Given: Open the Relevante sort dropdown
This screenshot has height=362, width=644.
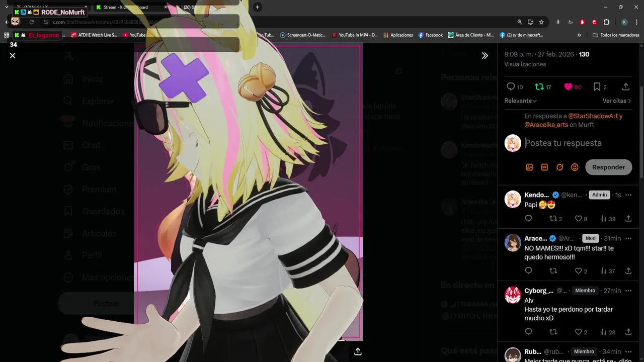Looking at the screenshot, I should [x=520, y=101].
